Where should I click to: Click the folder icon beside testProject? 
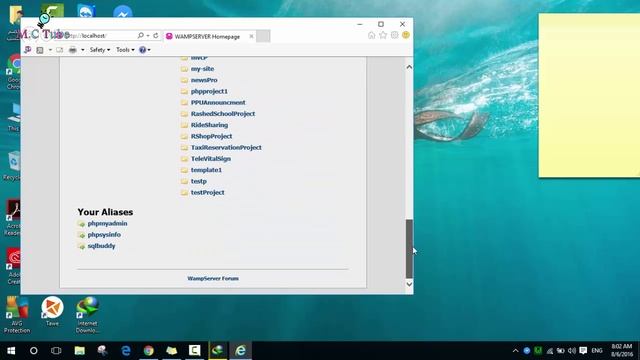point(184,192)
